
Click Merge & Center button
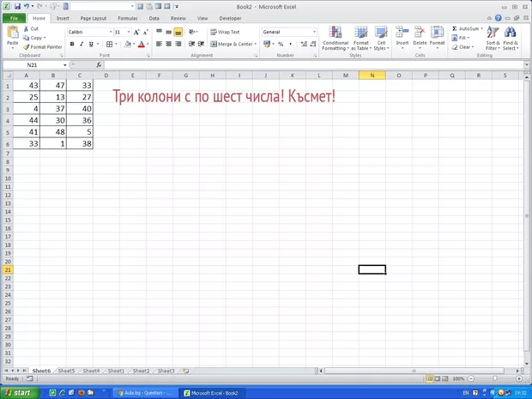click(232, 44)
